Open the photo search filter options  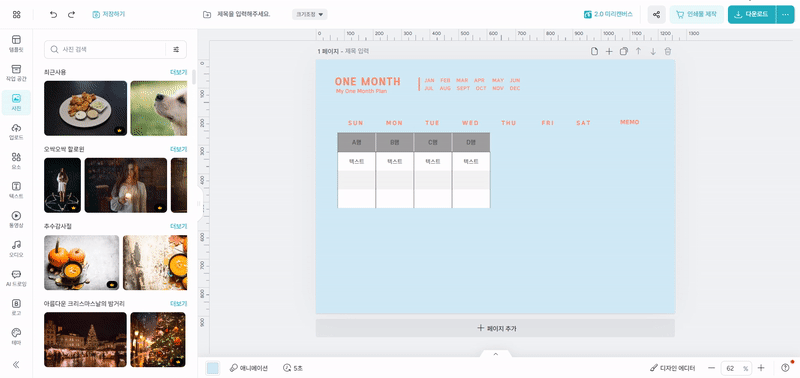[176, 49]
